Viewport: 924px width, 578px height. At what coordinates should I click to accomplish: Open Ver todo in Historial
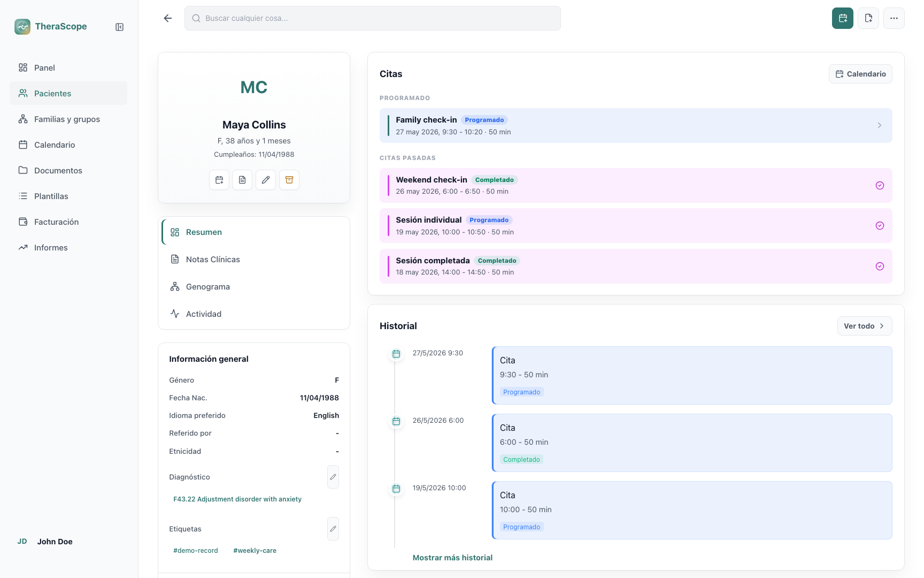[x=865, y=326]
